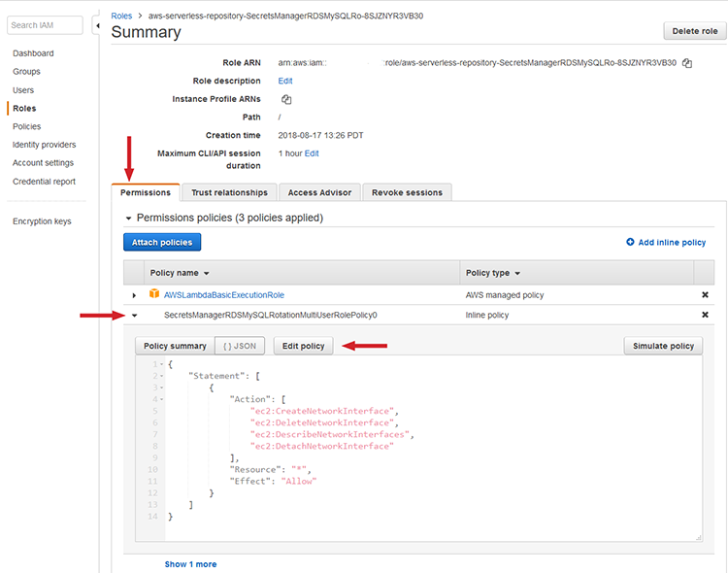Click the "Resource": "*" line
The image size is (728, 573).
[x=270, y=469]
